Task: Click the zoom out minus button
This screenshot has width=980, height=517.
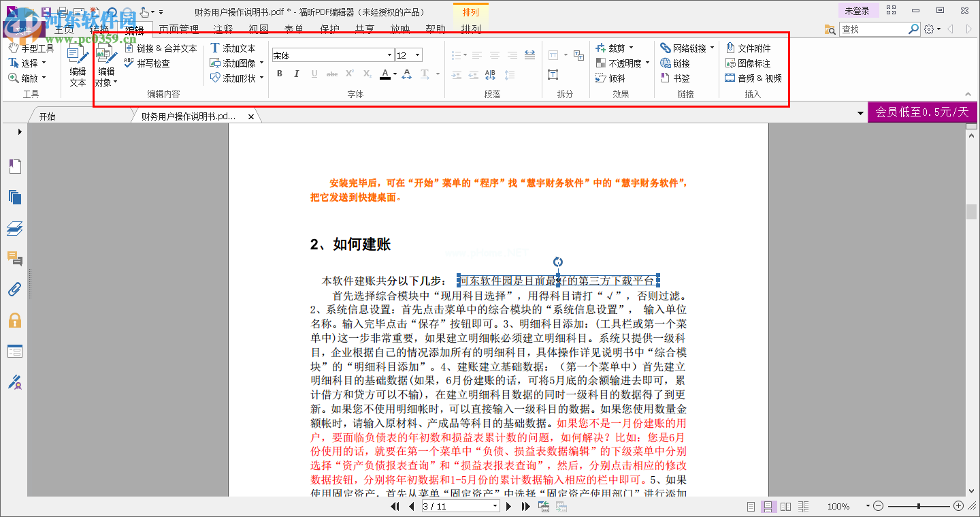Action: point(878,506)
